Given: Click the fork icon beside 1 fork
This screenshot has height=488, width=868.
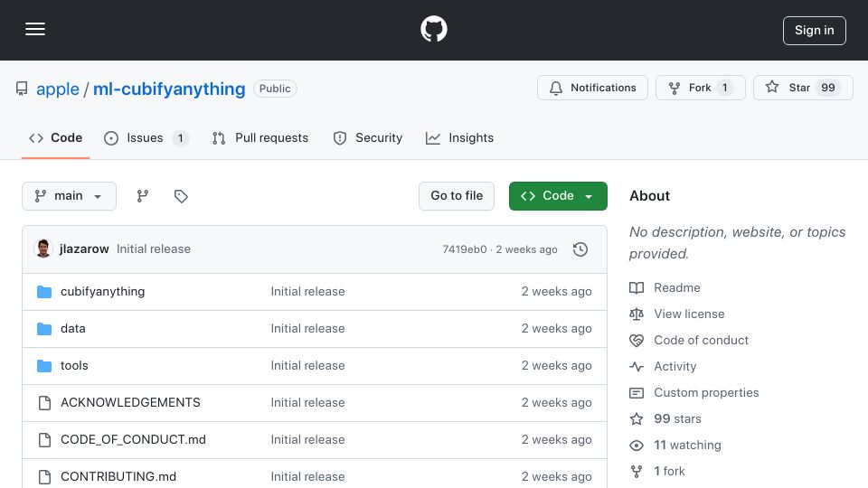Looking at the screenshot, I should pyautogui.click(x=637, y=472).
